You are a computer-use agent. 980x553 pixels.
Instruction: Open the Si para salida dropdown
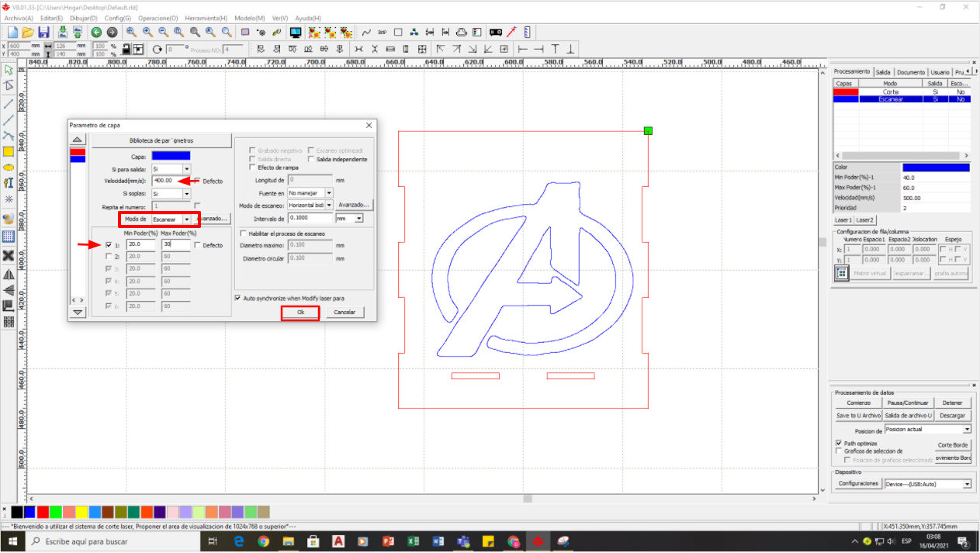point(186,168)
